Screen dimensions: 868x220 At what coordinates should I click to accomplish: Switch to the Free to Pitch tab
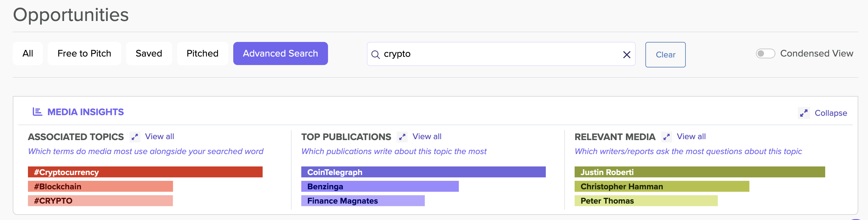[x=84, y=53]
